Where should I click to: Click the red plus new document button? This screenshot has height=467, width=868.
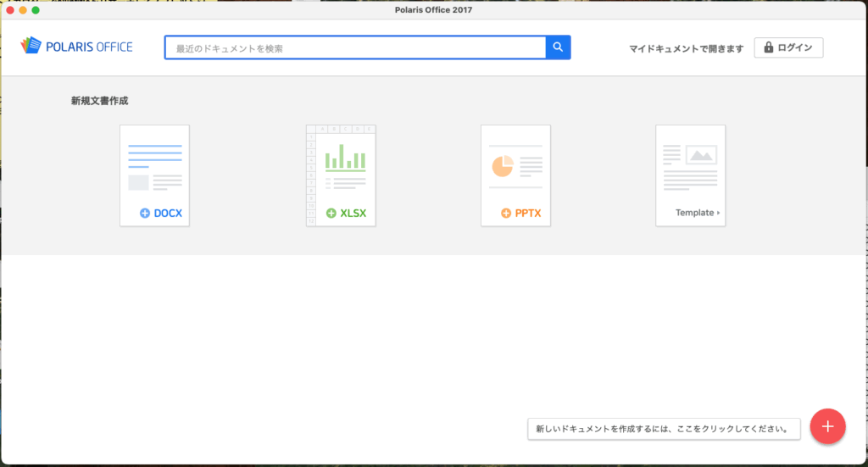pyautogui.click(x=827, y=426)
